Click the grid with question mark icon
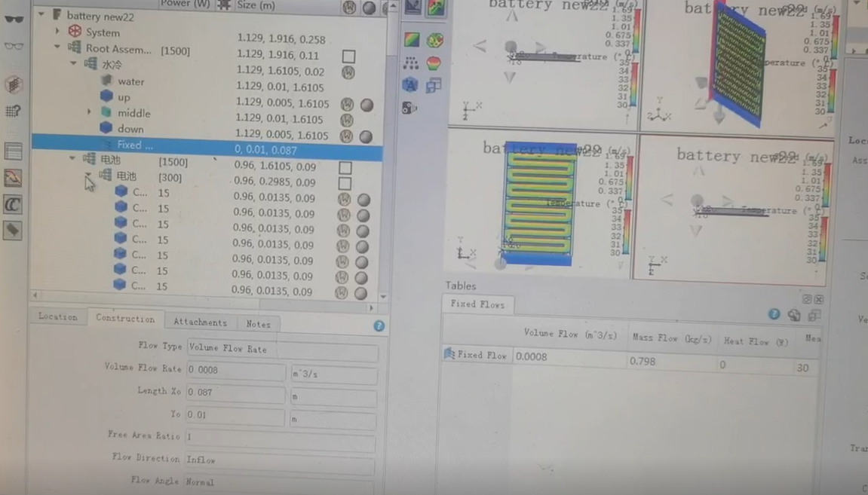The image size is (868, 495). (14, 112)
